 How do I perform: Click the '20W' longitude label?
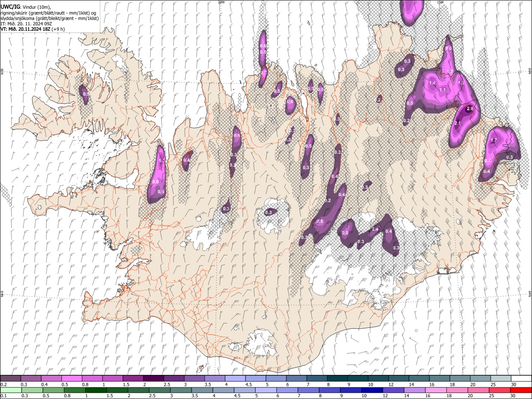point(222,2)
